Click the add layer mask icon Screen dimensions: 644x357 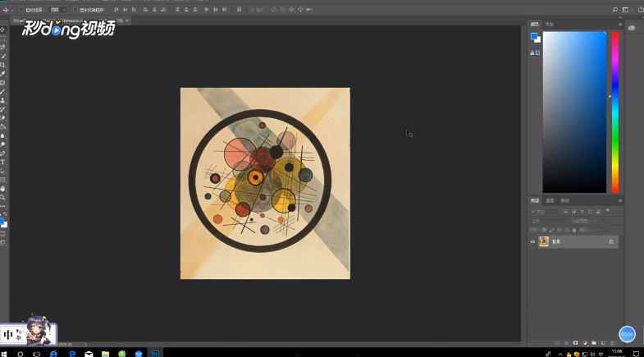(x=575, y=343)
